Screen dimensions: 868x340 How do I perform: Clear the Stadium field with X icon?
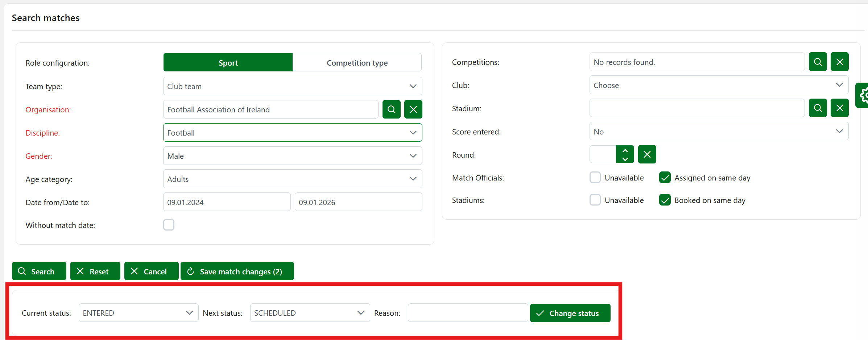coord(839,108)
